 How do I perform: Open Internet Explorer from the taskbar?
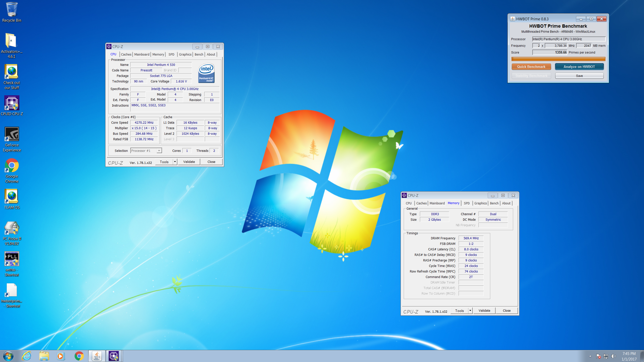(26, 356)
